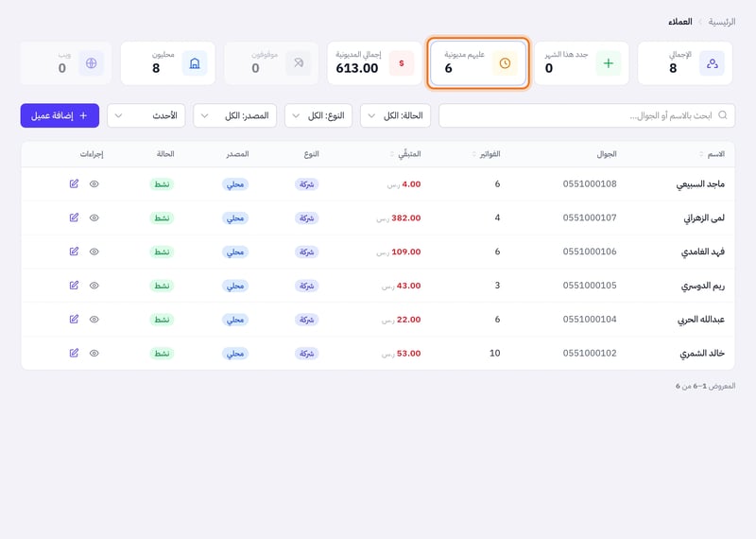View details eye icon for لمى الزهراني
Image resolution: width=756 pixels, height=539 pixels.
point(94,217)
